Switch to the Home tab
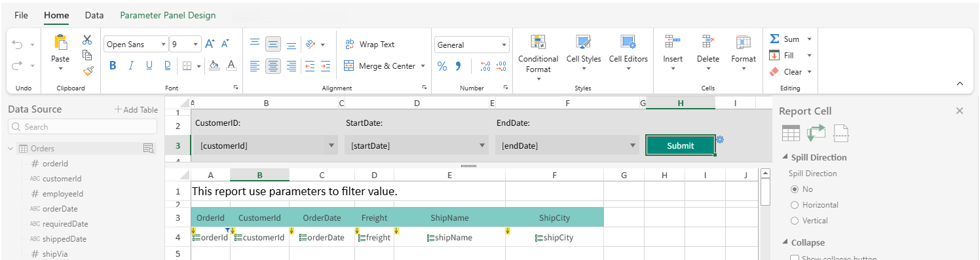 56,15
